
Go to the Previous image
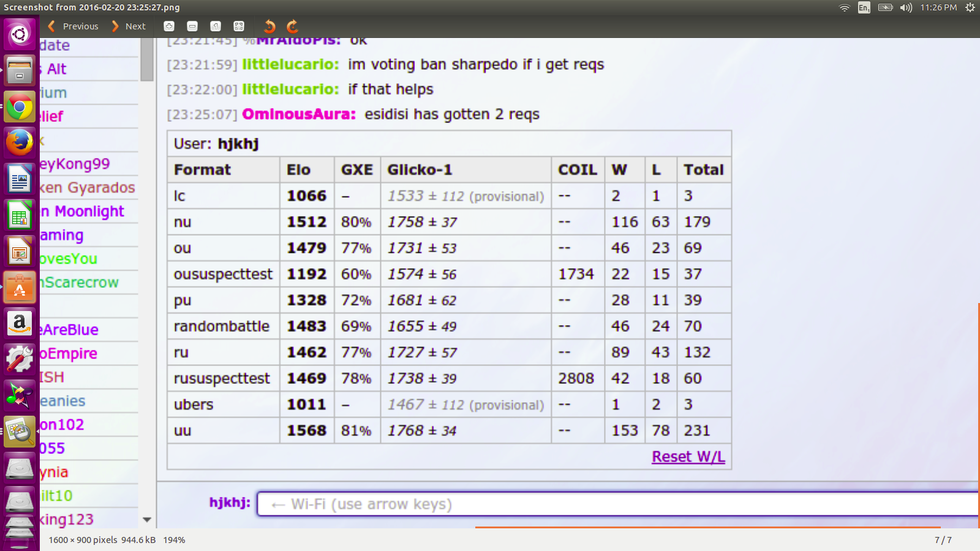coord(73,26)
